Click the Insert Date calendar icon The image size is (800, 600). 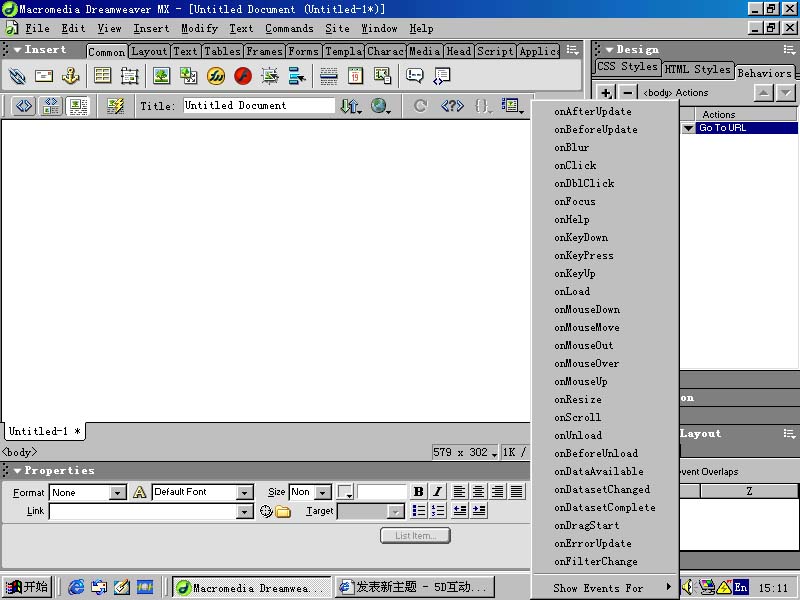pyautogui.click(x=355, y=76)
